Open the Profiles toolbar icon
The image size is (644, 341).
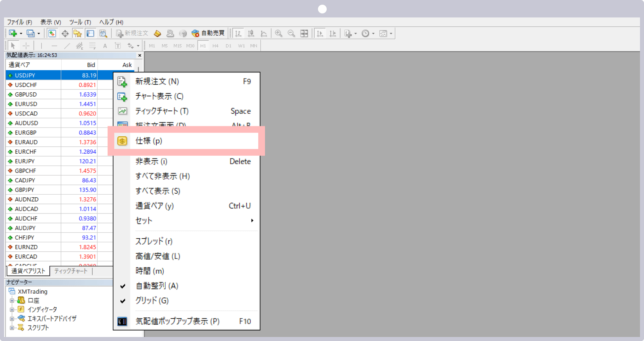pyautogui.click(x=31, y=33)
